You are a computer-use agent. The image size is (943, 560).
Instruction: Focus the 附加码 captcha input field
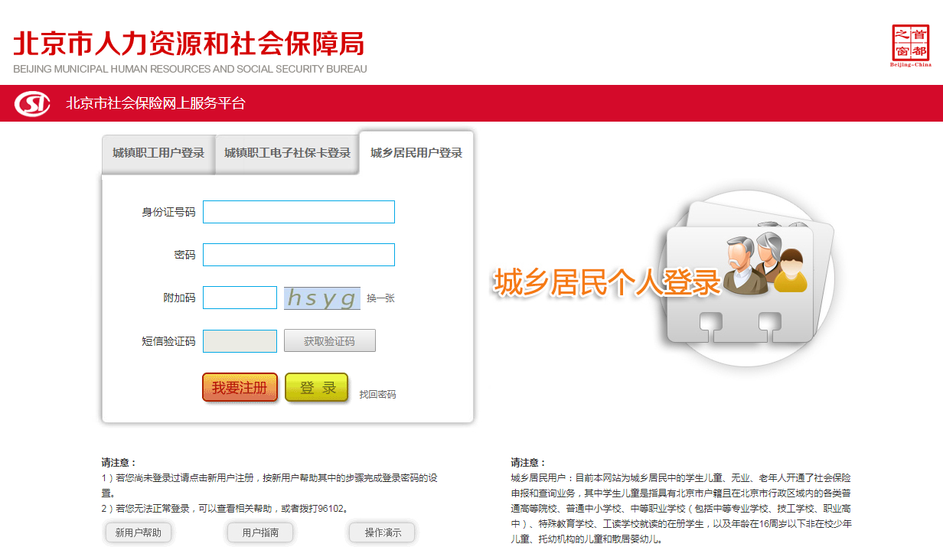coord(240,298)
